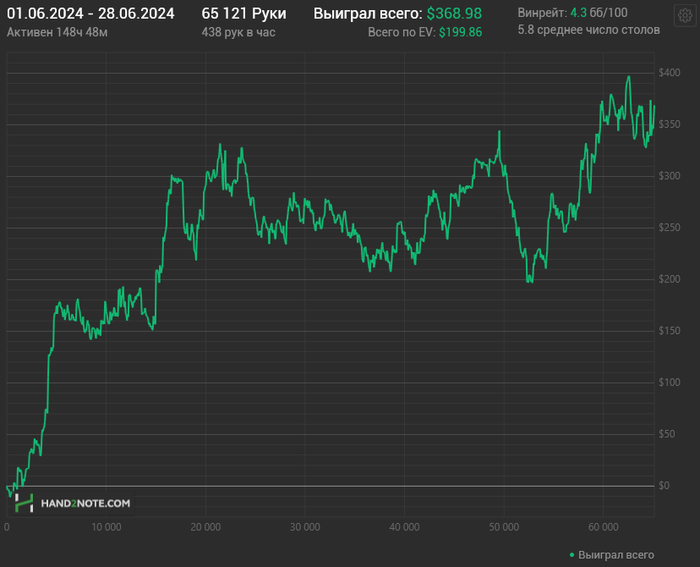Viewport: 700px width, 567px height.
Task: Click the $400 y-axis label
Action: (669, 73)
